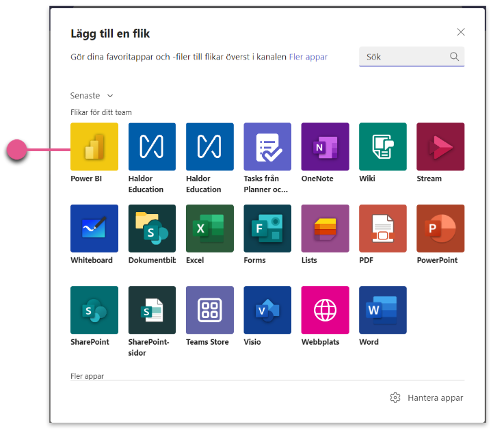Choose the second Haldor Education tile

tap(209, 146)
